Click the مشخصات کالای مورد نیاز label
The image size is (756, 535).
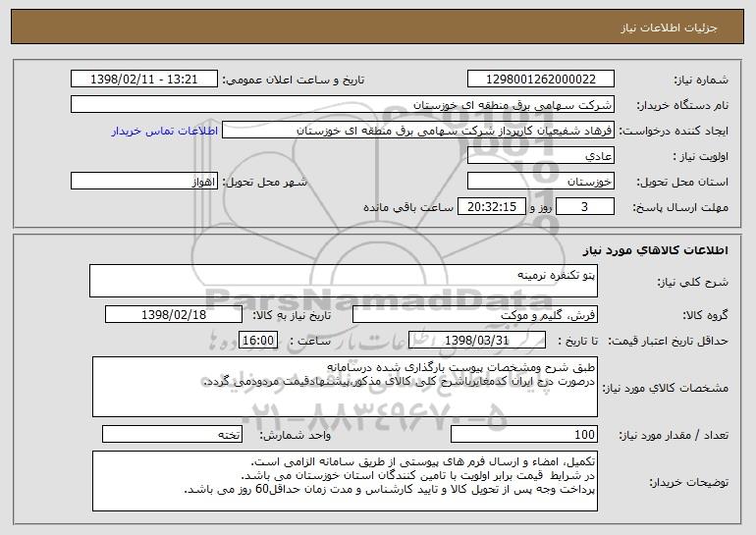click(666, 388)
